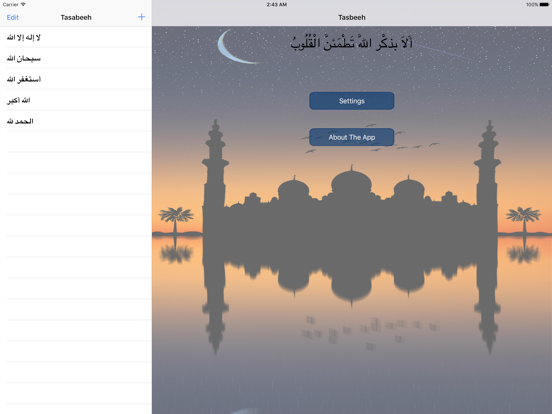Select the لا إله إلا الله row
Screen dimensions: 552x414
[76, 37]
